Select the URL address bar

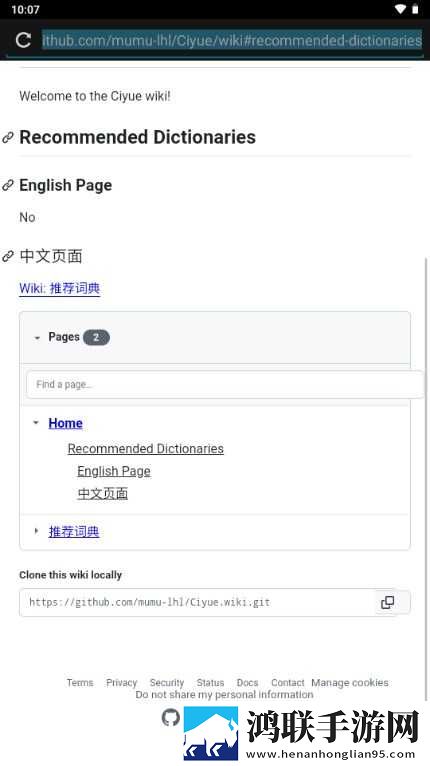[x=232, y=40]
